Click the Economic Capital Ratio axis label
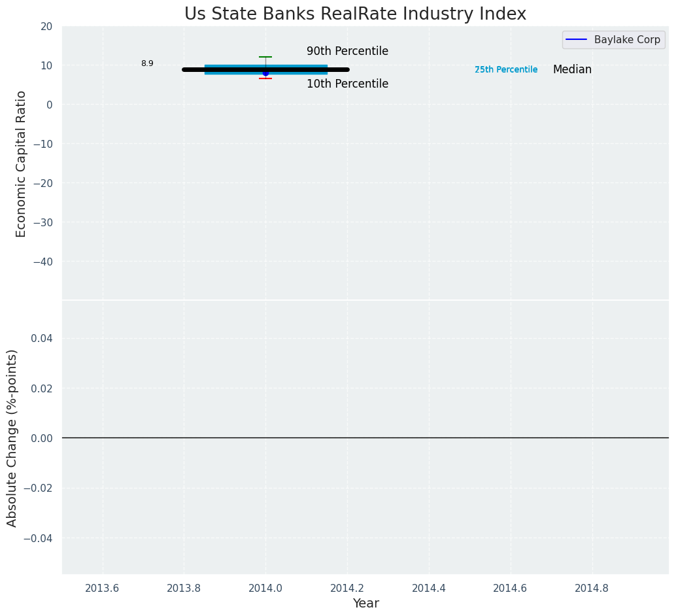The image size is (676, 616). [x=22, y=163]
